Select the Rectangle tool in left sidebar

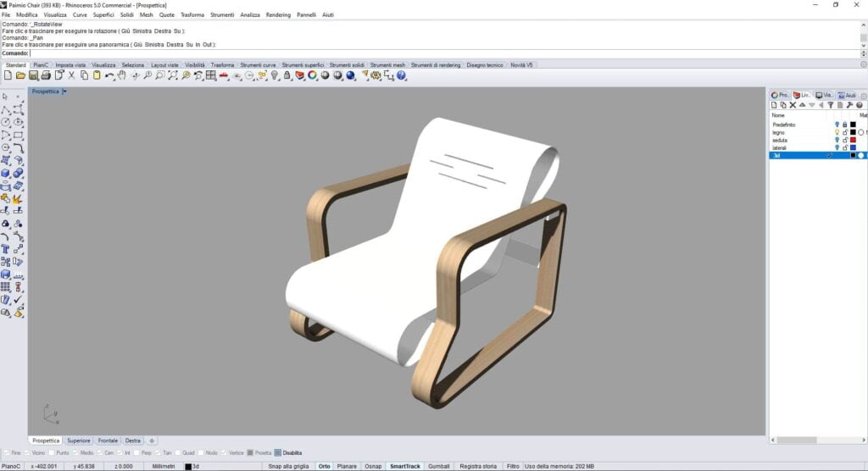click(x=19, y=135)
